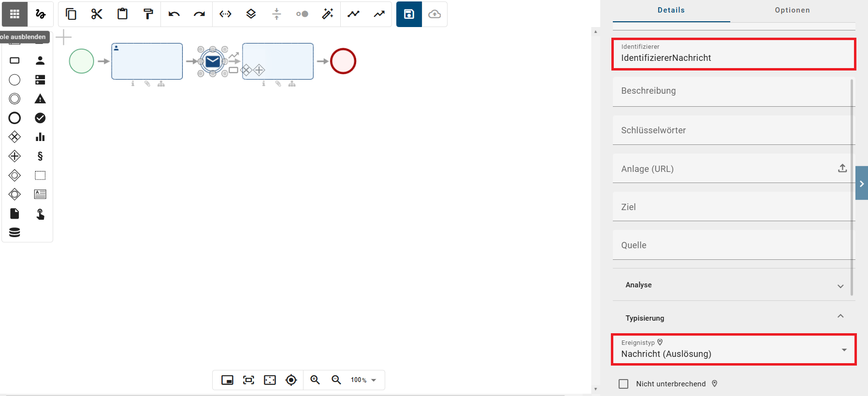Select the angled connector line icon
The image size is (868, 396).
(x=354, y=14)
